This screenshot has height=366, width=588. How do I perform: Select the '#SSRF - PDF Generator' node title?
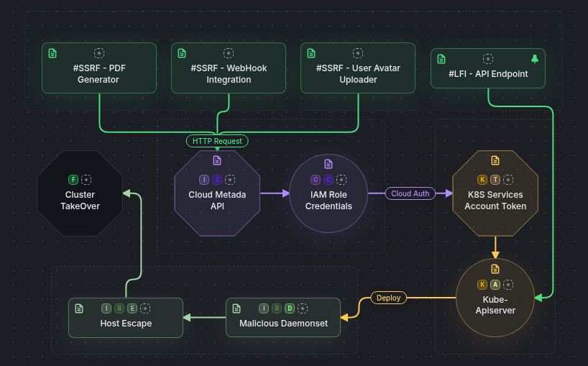[x=99, y=74]
